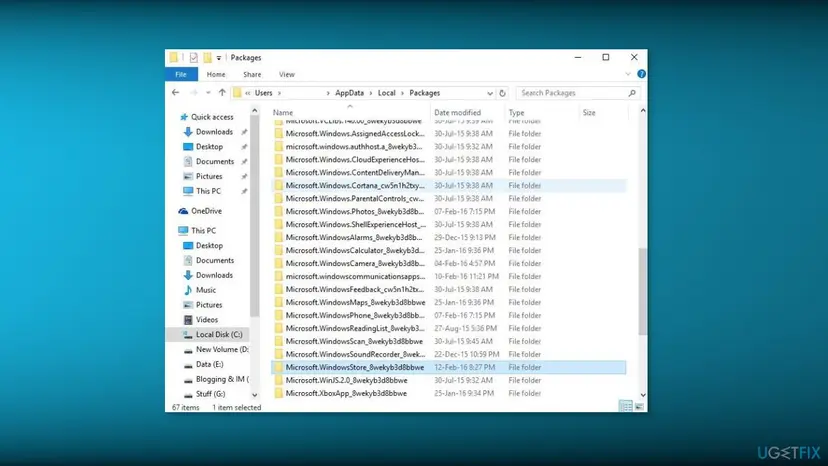Select Data (E:) drive
Viewport: 828px width, 466px height.
(x=209, y=364)
